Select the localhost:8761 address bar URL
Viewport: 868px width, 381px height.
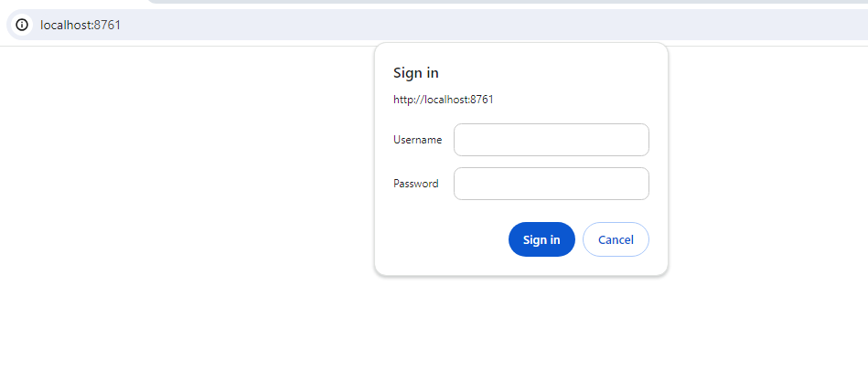pyautogui.click(x=80, y=25)
